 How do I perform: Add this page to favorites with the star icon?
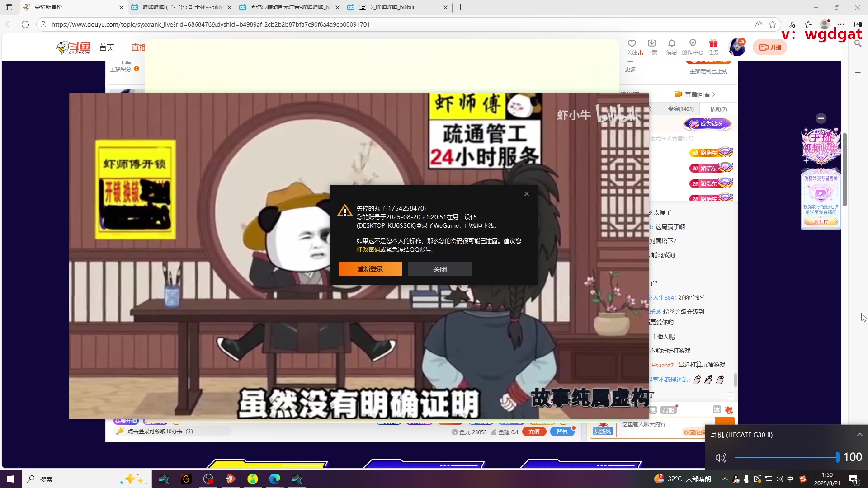click(x=773, y=24)
